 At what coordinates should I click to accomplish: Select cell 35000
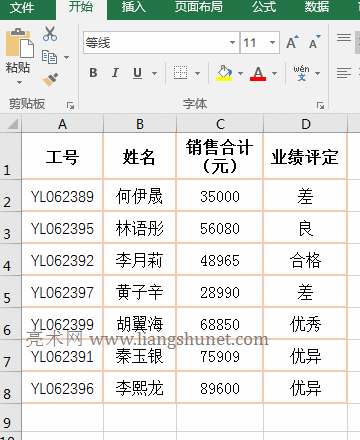pyautogui.click(x=220, y=196)
